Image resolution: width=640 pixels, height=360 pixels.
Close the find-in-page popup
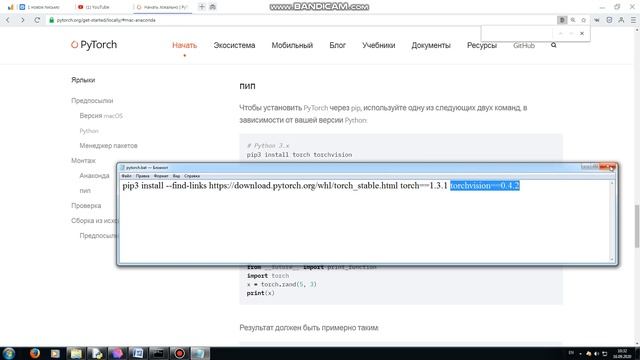582,33
